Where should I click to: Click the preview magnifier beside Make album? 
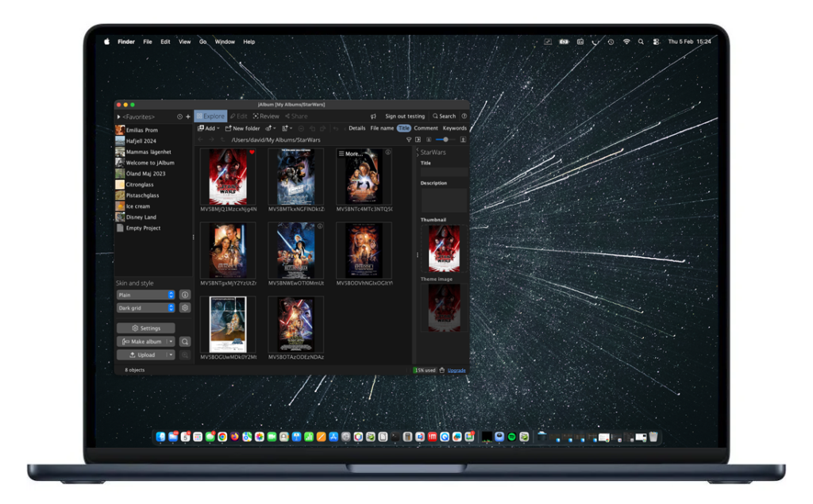tap(185, 341)
